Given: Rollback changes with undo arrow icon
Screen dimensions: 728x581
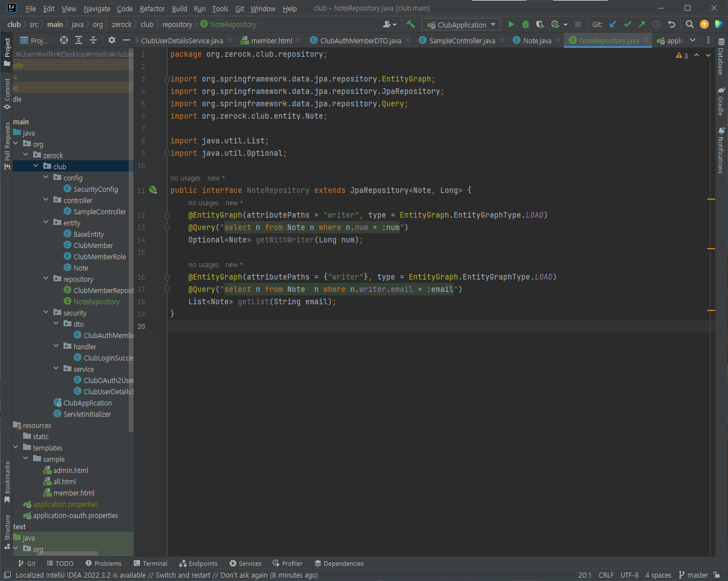Looking at the screenshot, I should tap(671, 24).
